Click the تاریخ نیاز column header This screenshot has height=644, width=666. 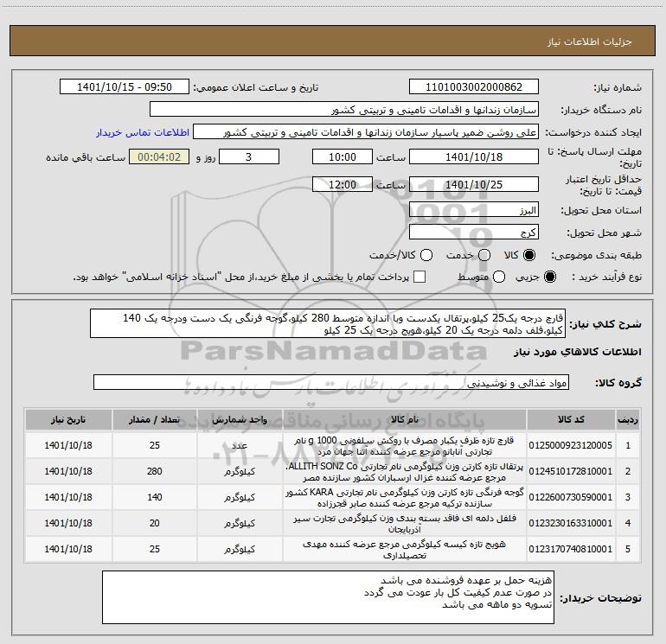point(68,419)
